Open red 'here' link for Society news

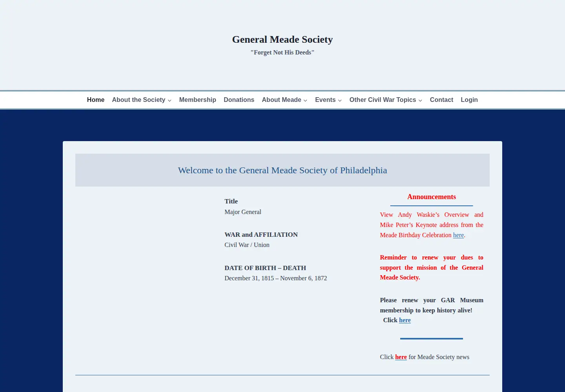click(401, 357)
